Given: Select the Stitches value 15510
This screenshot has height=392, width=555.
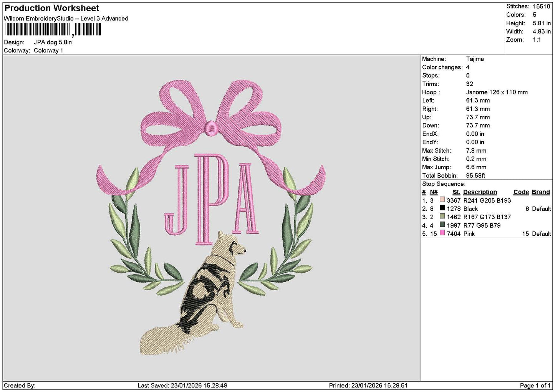Looking at the screenshot, I should point(542,7).
